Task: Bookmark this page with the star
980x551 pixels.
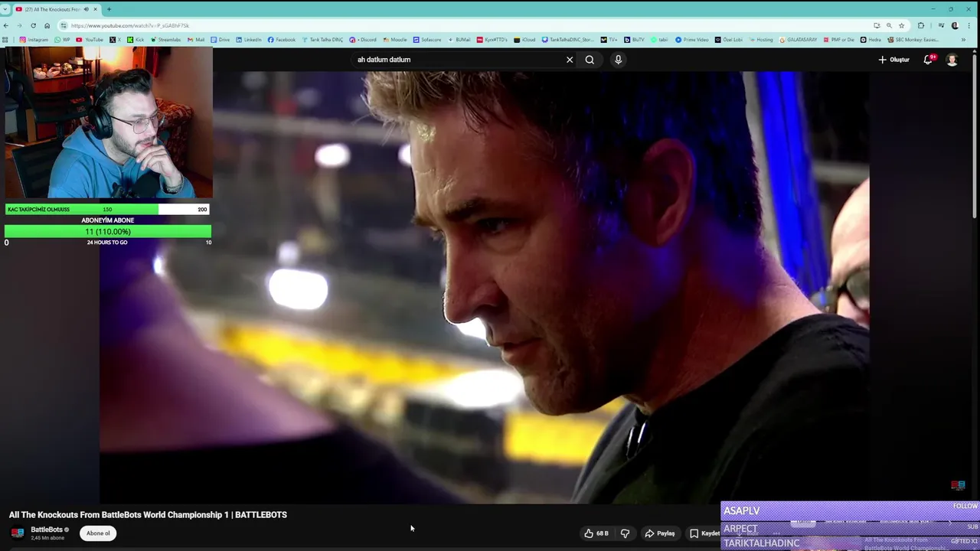Action: point(901,25)
